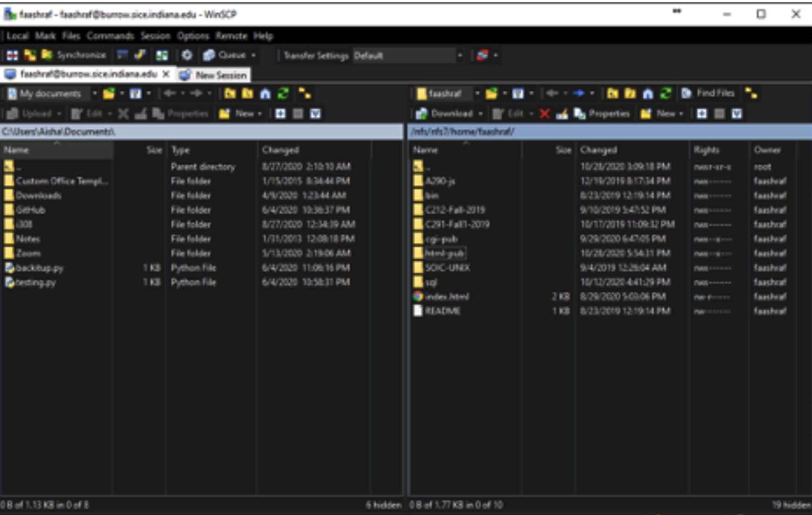Viewport: 812px width, 515px height.
Task: Click local Select Files plus icon
Action: [280, 114]
